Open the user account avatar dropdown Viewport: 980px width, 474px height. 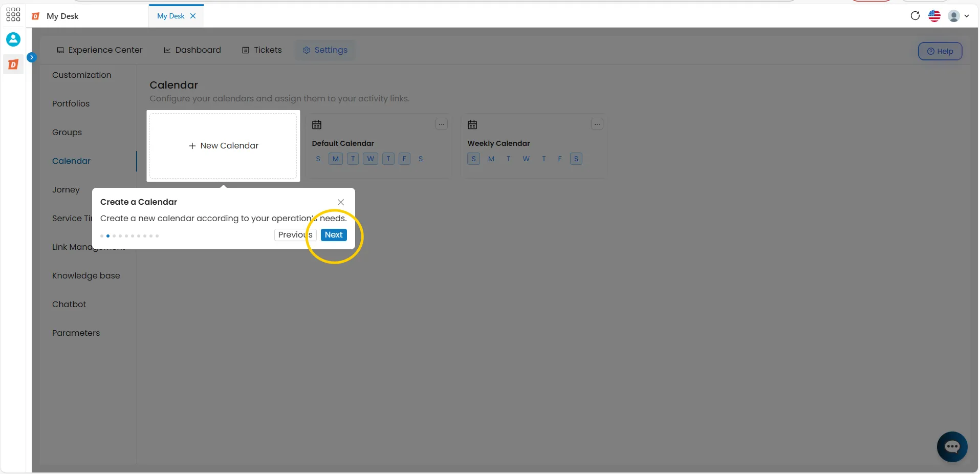pos(959,16)
